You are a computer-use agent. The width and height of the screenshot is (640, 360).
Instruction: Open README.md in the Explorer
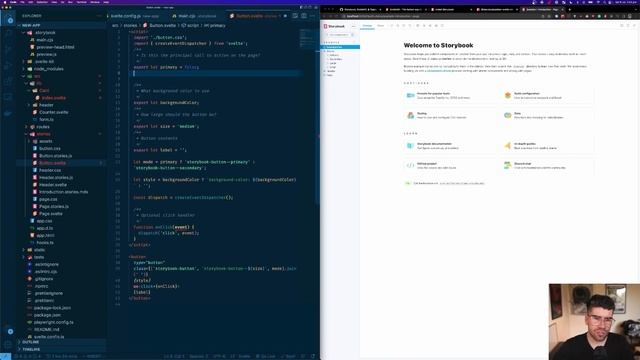coord(47,330)
